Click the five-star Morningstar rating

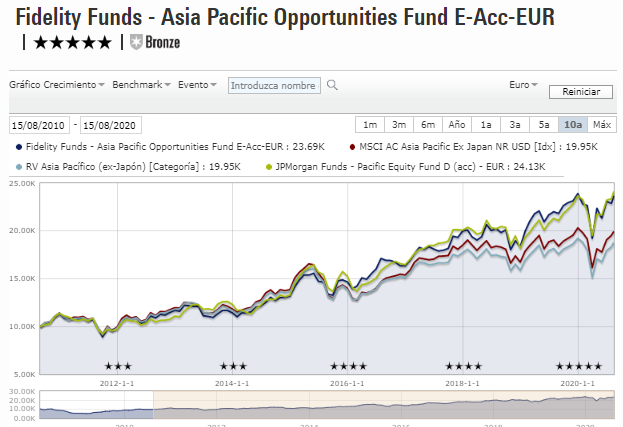pos(72,42)
